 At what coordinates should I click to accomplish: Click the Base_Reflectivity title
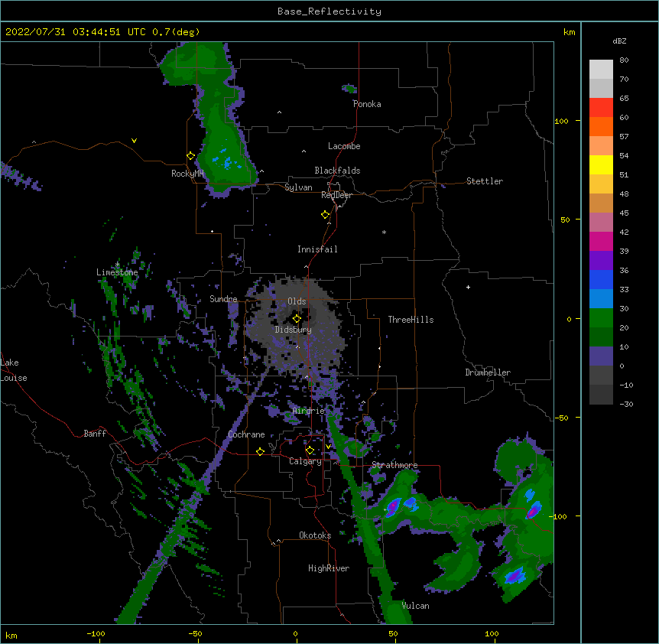pyautogui.click(x=329, y=11)
